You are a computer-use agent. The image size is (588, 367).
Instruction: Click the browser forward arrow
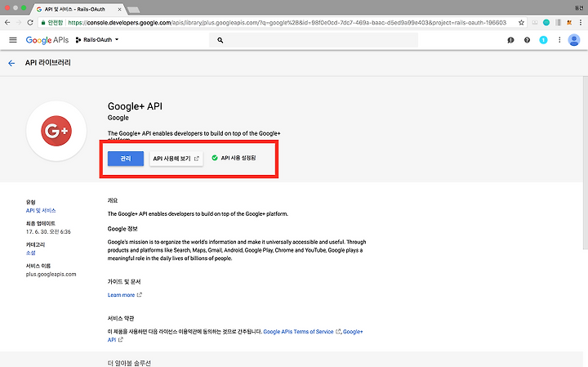(x=19, y=23)
